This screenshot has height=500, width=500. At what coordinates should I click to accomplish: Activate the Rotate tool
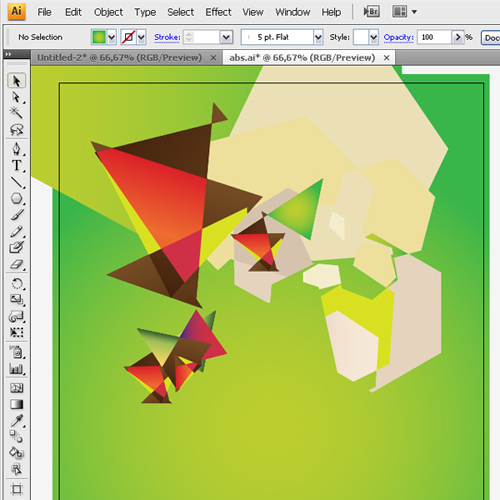(16, 284)
